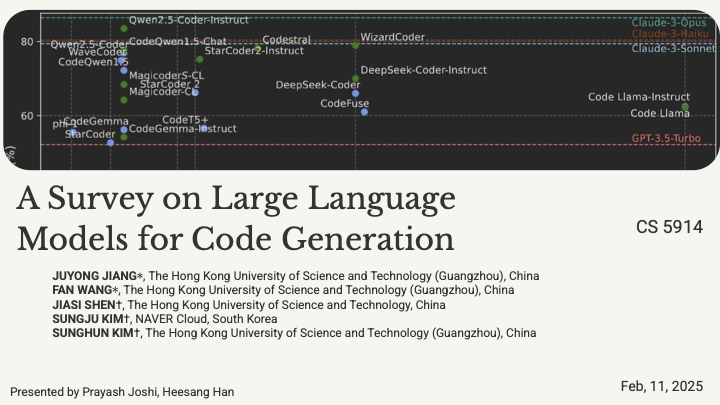Image resolution: width=720 pixels, height=405 pixels.
Task: Click 'NAVER Cloud, South Korea' affiliation
Action: tap(206, 319)
